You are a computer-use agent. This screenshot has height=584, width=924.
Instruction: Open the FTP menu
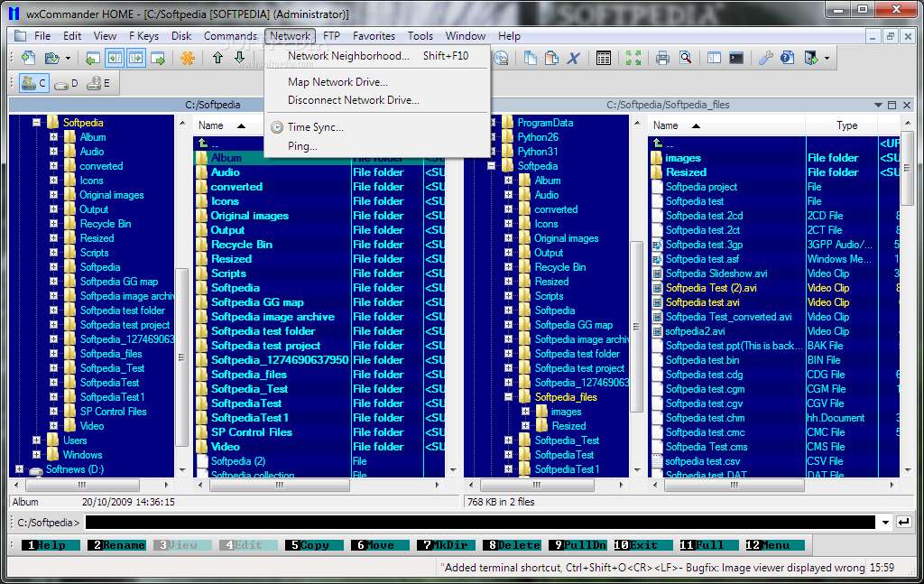coord(331,36)
